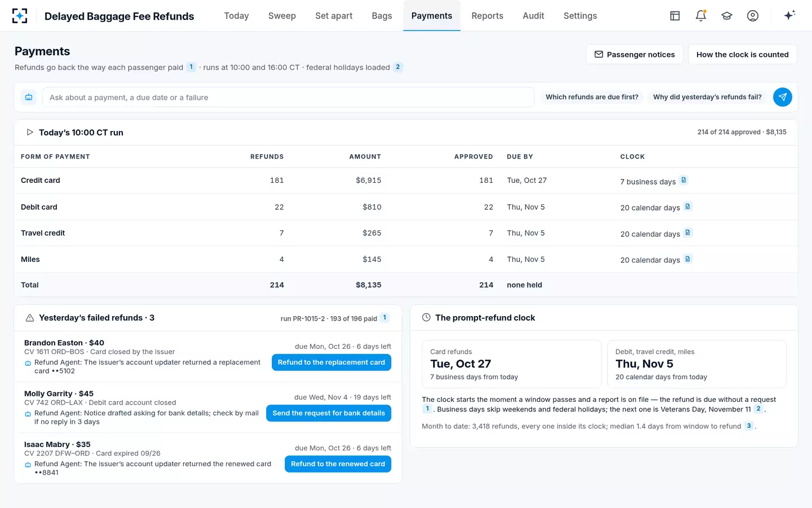Open citation 3 after 'window to refund'

pyautogui.click(x=749, y=426)
